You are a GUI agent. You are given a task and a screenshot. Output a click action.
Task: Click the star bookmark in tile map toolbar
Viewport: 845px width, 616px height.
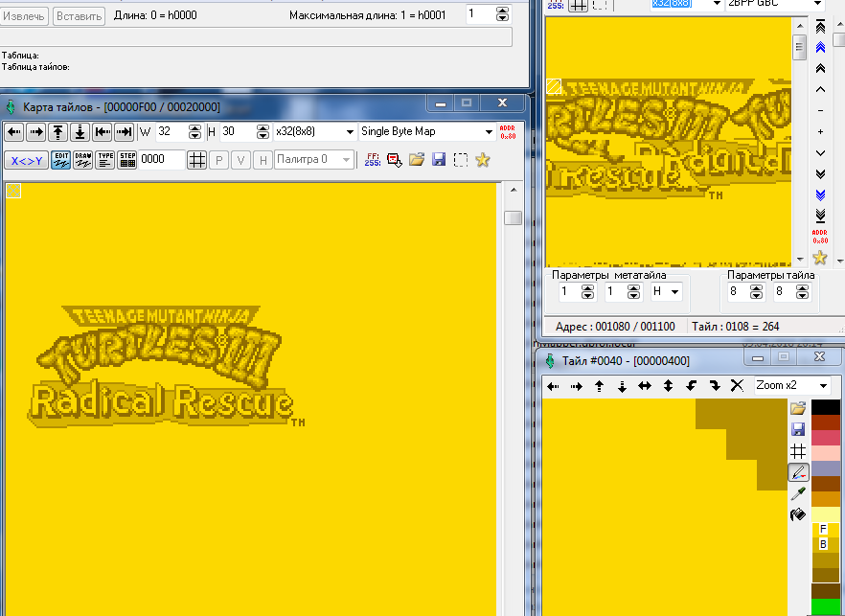pos(483,160)
